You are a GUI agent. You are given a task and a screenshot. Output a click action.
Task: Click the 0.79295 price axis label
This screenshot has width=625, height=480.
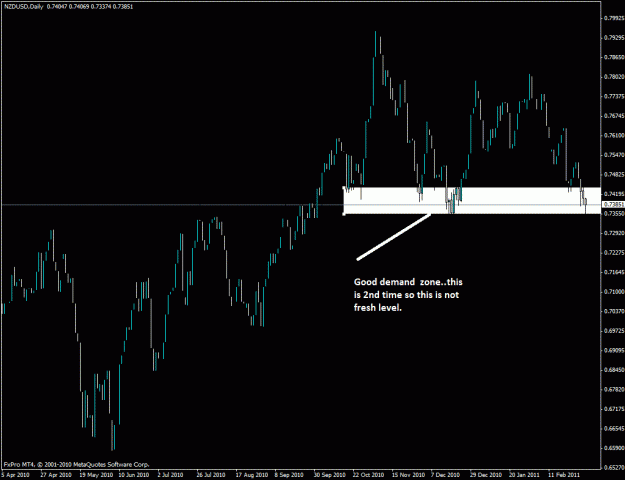tap(615, 38)
